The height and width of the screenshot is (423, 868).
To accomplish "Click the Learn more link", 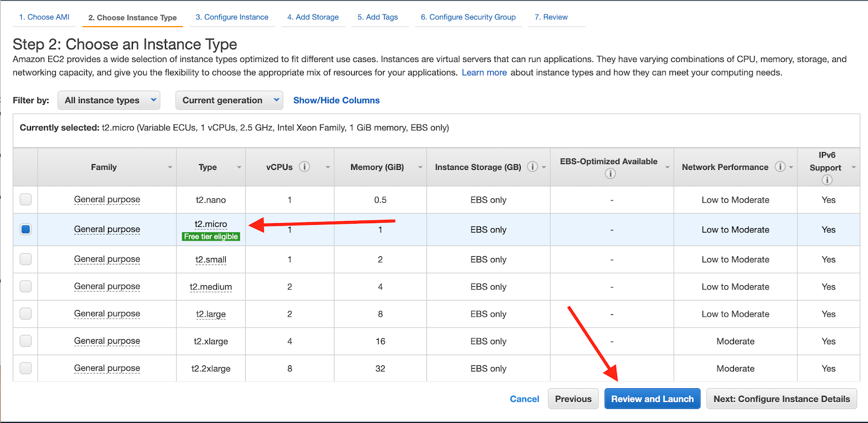I will (x=484, y=72).
